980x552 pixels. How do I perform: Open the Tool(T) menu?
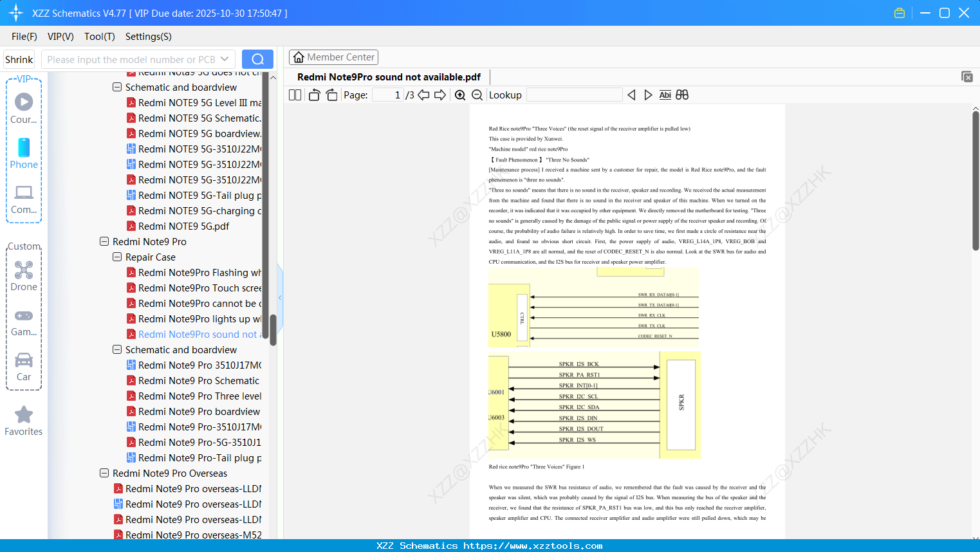tap(100, 37)
